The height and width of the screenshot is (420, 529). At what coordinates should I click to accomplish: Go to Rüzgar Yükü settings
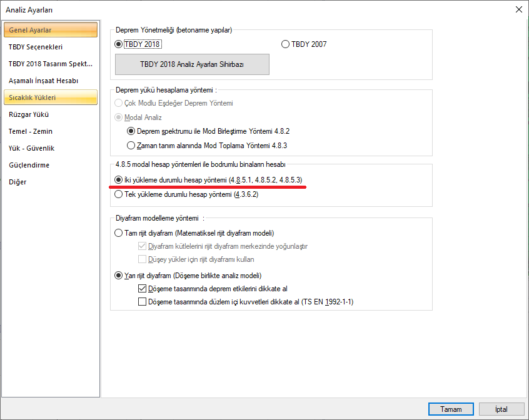coord(29,114)
